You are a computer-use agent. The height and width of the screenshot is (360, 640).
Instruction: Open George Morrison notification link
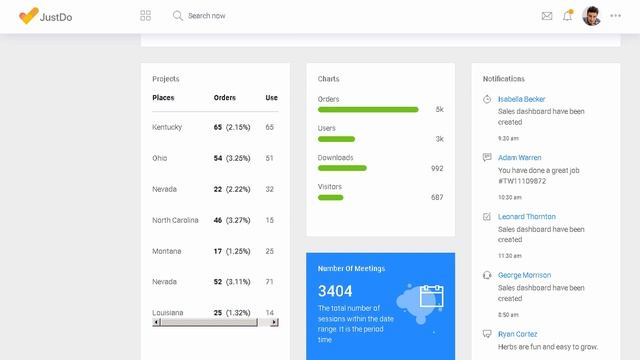[x=524, y=275]
